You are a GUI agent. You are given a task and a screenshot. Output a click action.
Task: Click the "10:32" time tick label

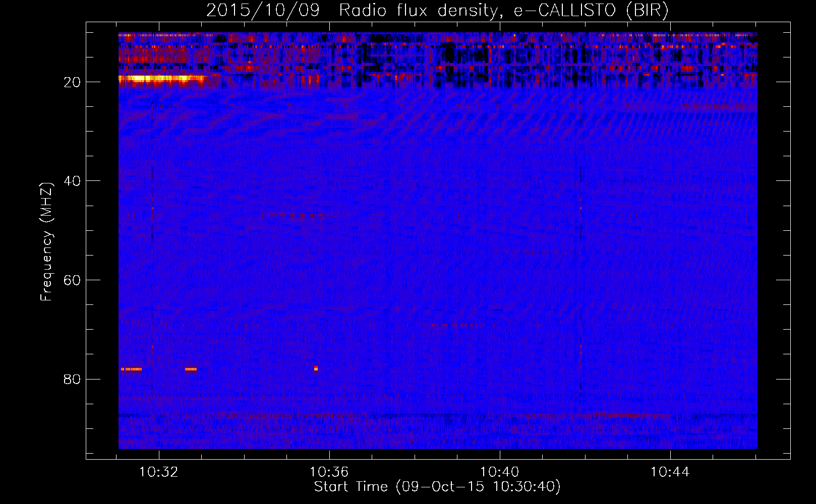159,472
